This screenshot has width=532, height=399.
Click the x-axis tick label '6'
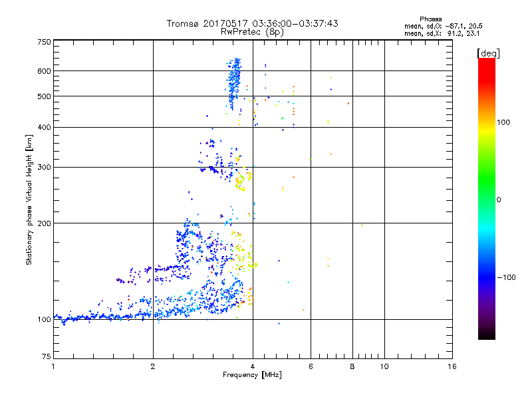click(x=311, y=366)
